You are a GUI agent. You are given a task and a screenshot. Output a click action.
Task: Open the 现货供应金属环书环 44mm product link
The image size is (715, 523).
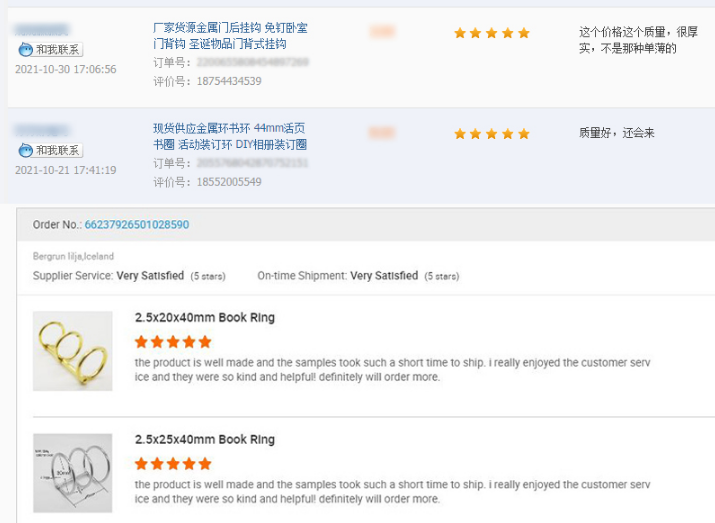(x=230, y=136)
